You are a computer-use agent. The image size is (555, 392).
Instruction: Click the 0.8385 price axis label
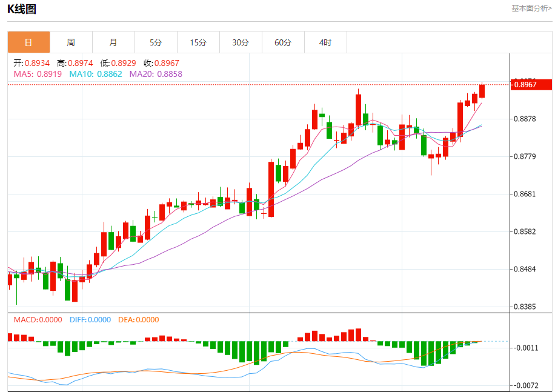525,307
